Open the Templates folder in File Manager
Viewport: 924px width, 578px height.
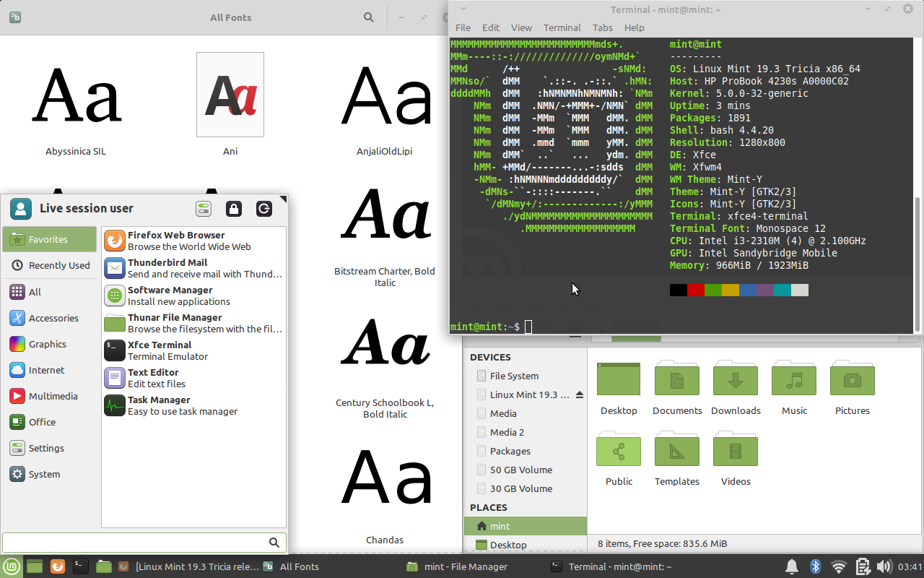click(677, 460)
